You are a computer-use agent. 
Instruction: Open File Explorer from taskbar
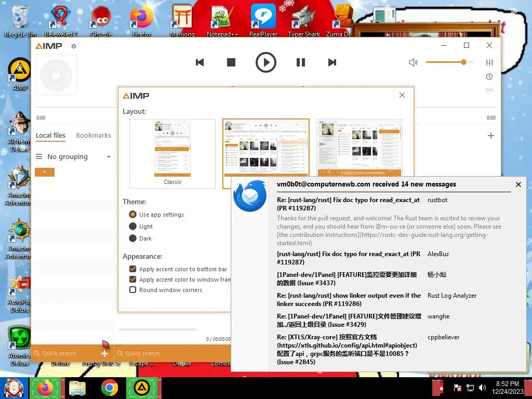[x=77, y=388]
